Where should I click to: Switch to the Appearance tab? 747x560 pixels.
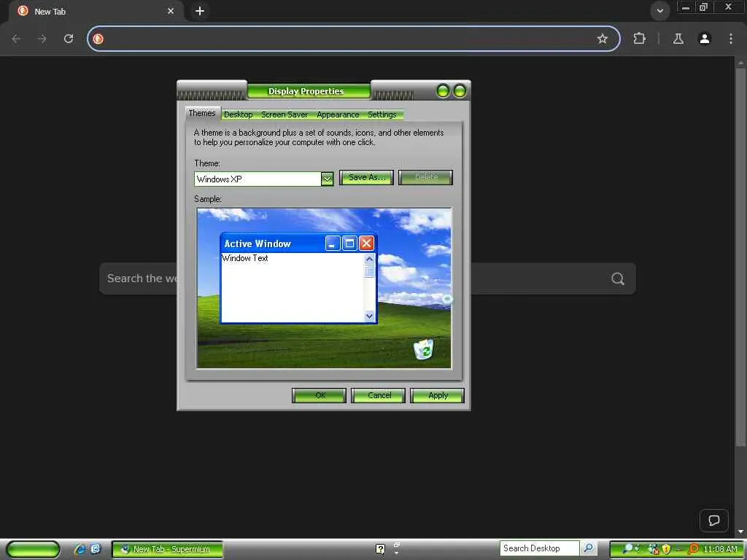(338, 114)
